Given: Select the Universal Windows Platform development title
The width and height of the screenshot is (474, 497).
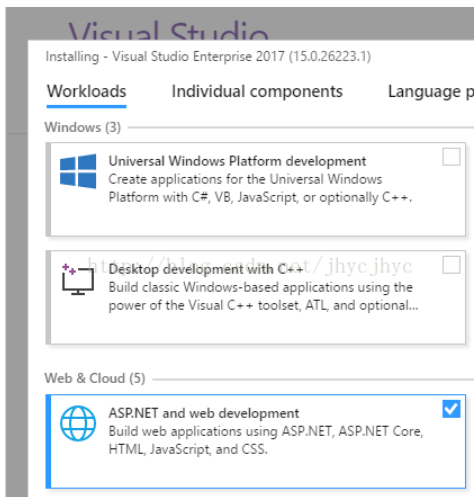Looking at the screenshot, I should pos(237,161).
